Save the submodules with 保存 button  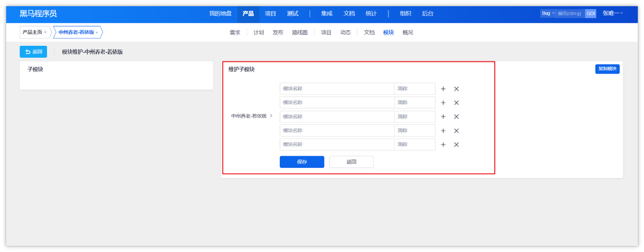[302, 162]
